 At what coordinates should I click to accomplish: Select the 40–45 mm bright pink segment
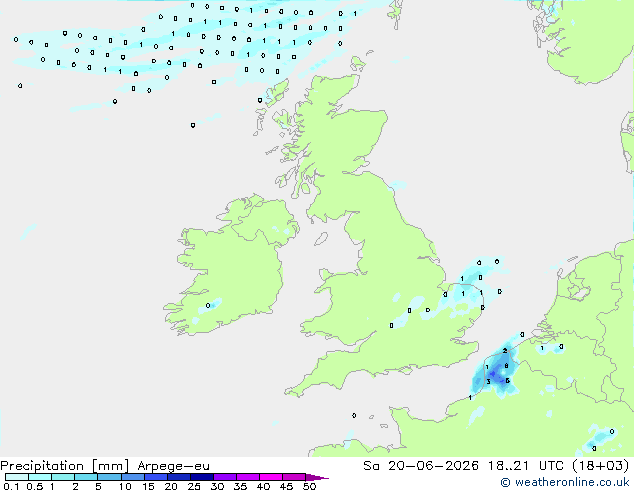pyautogui.click(x=271, y=477)
